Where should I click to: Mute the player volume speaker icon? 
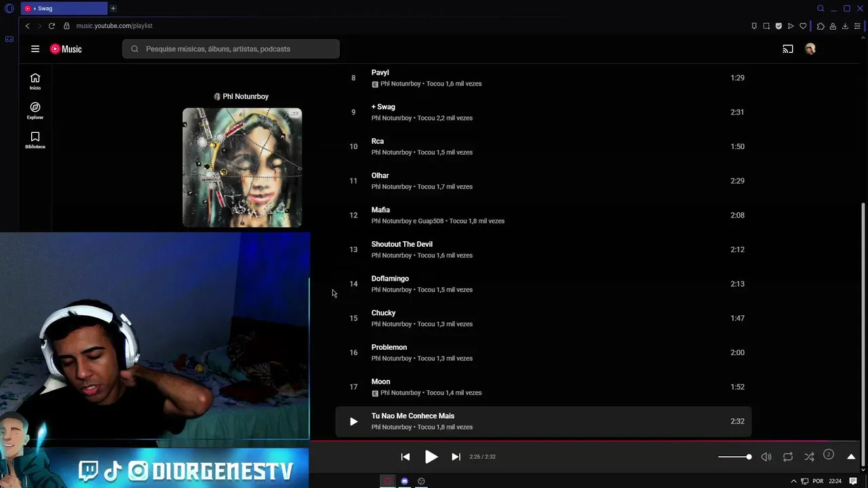[x=766, y=457]
